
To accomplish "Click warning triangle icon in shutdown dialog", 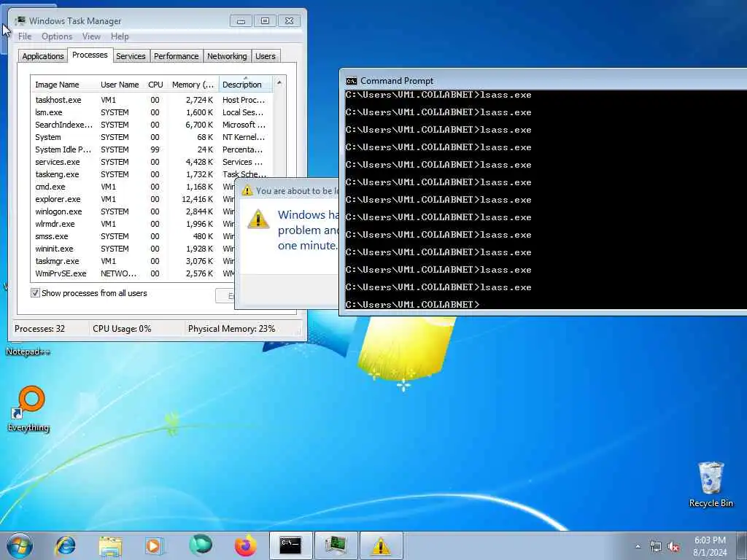I will pyautogui.click(x=258, y=219).
